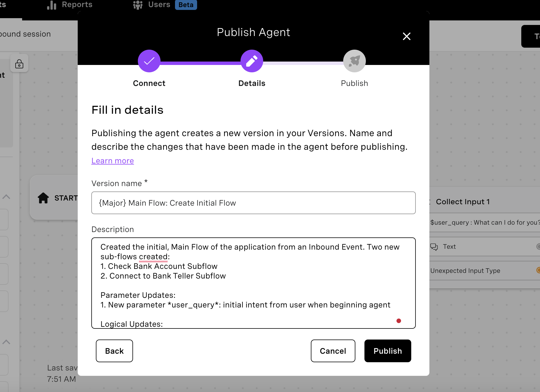The height and width of the screenshot is (392, 540).
Task: Click the Connect step label
Action: 149,83
